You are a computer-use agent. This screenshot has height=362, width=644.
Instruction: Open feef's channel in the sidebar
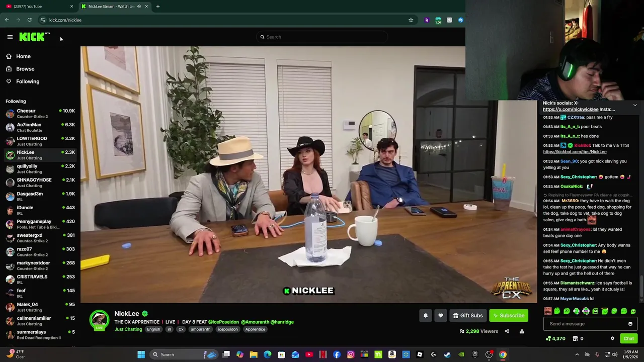pos(40,293)
